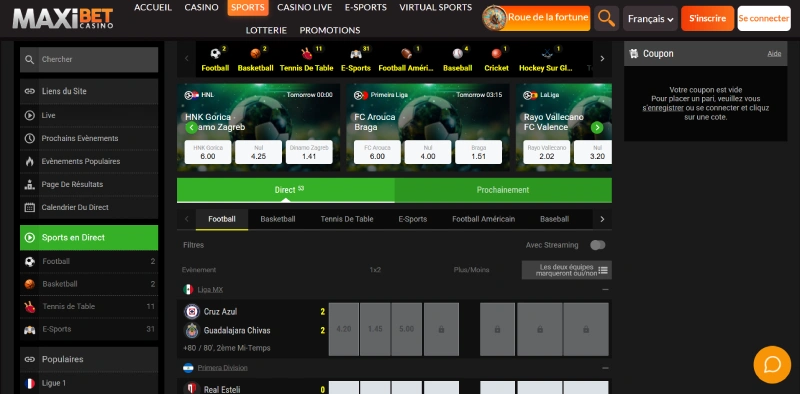Switch to the Direct tab
Image resolution: width=800 pixels, height=394 pixels.
[286, 190]
